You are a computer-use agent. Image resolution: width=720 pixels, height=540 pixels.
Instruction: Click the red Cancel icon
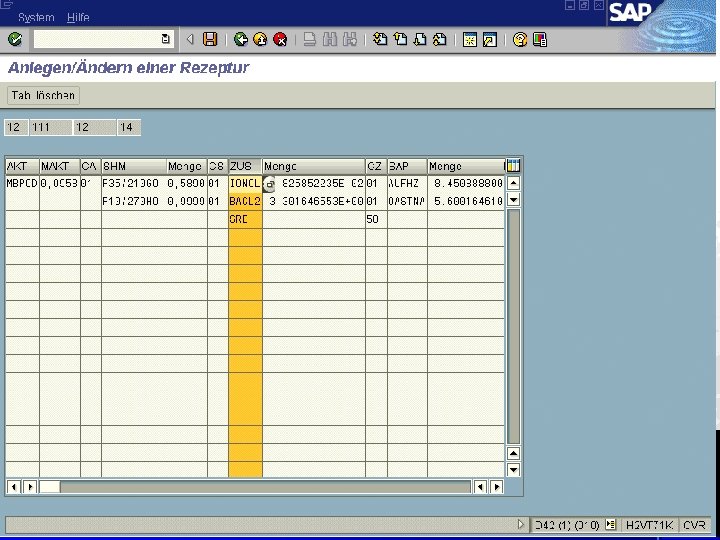point(280,39)
